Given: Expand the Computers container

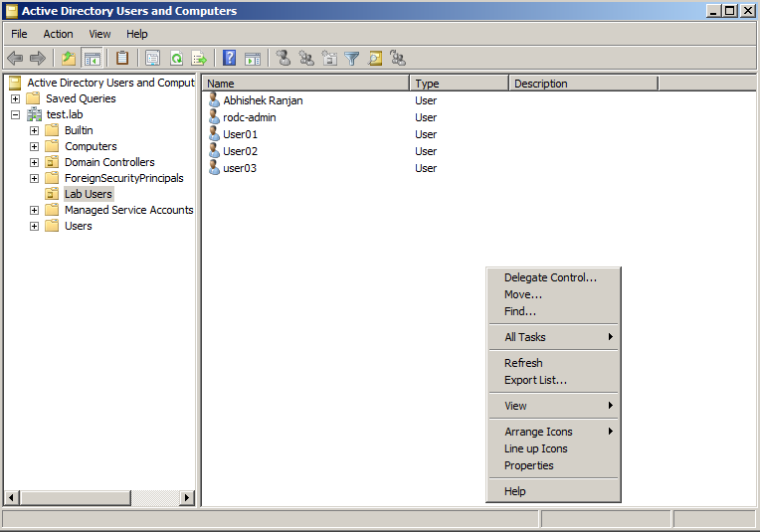Looking at the screenshot, I should point(34,147).
